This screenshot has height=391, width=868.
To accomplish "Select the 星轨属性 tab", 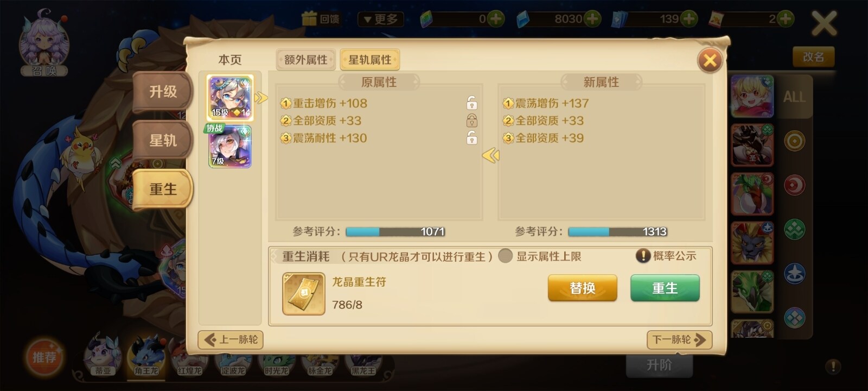I will point(370,60).
